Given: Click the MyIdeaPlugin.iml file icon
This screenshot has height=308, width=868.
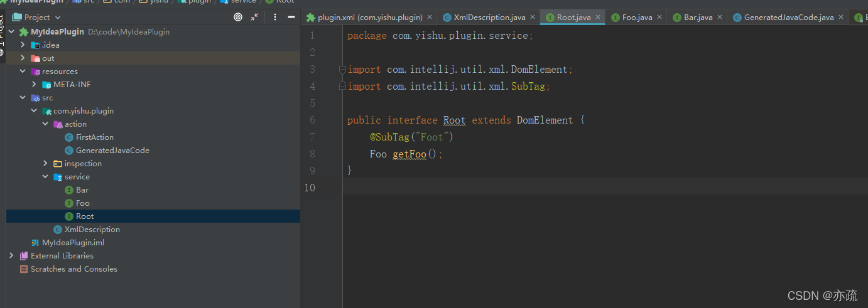Looking at the screenshot, I should pyautogui.click(x=35, y=243).
